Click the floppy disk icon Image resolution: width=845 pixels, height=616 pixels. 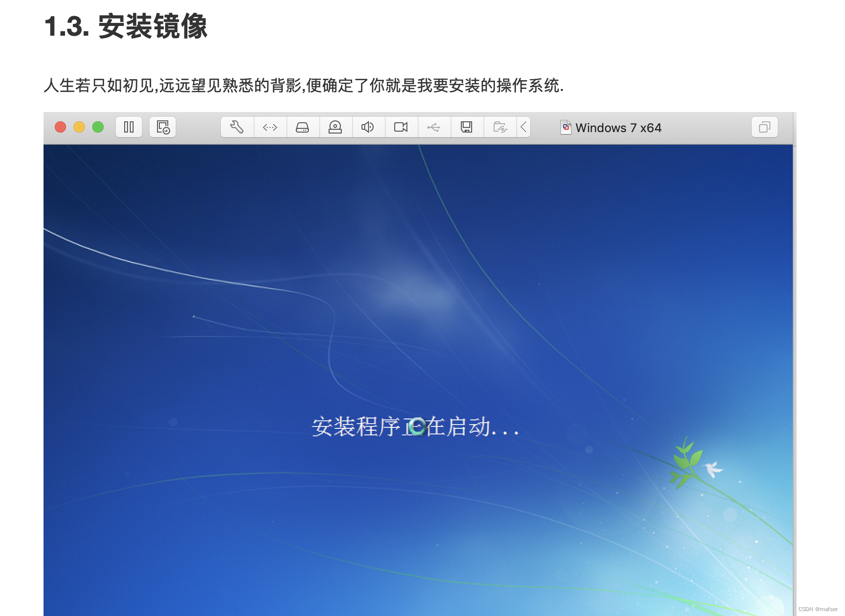(x=467, y=127)
